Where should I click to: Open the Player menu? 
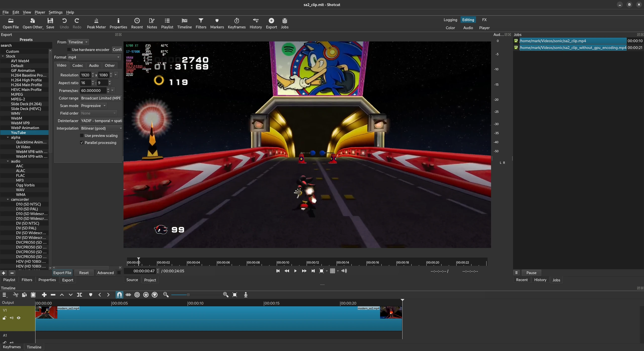tap(40, 12)
